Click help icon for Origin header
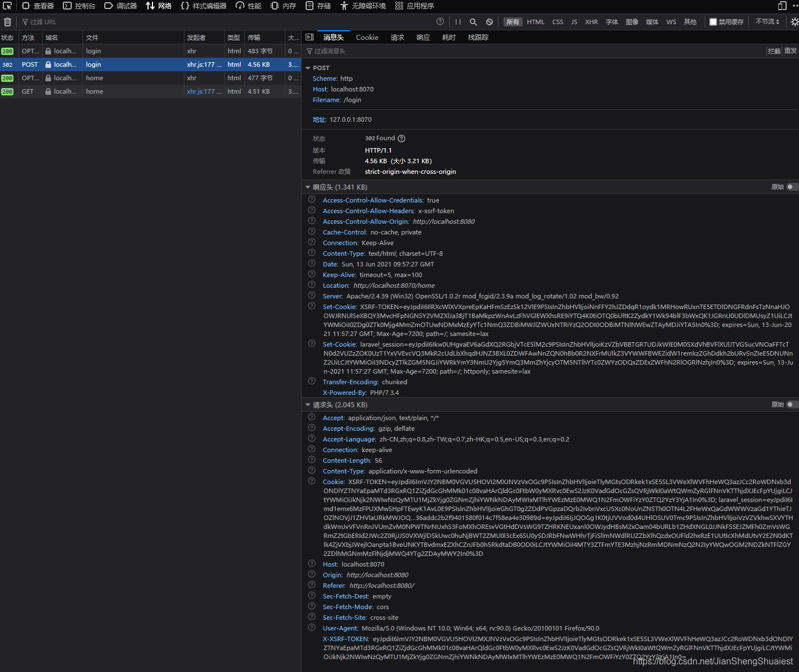The height and width of the screenshot is (672, 799). 312,574
